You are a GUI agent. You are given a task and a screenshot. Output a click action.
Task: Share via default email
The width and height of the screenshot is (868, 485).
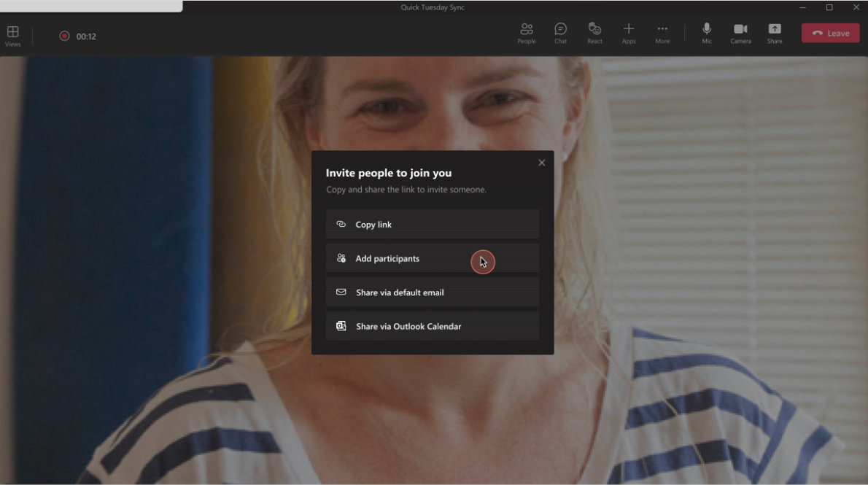[x=433, y=292]
